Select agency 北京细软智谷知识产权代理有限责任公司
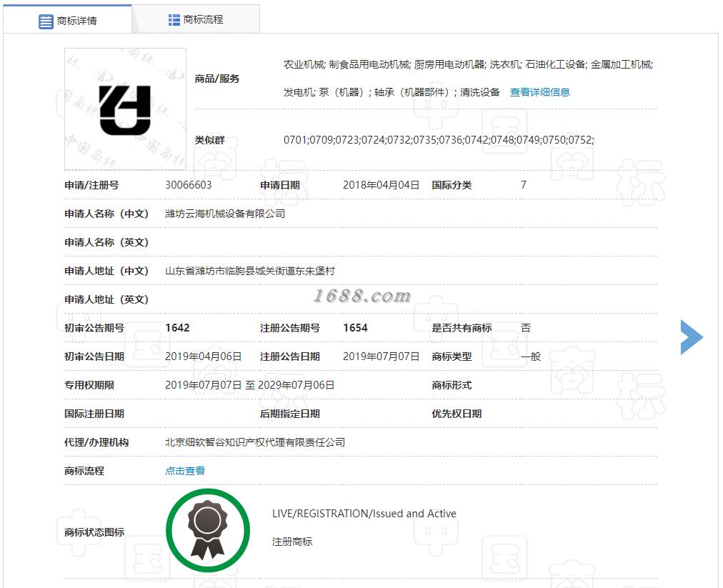The width and height of the screenshot is (723, 588). (255, 442)
